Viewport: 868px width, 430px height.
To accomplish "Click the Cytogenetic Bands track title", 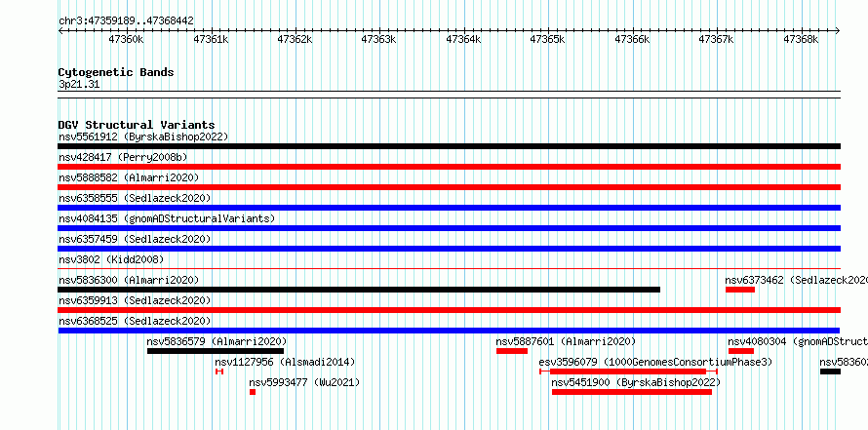I will pyautogui.click(x=116, y=72).
